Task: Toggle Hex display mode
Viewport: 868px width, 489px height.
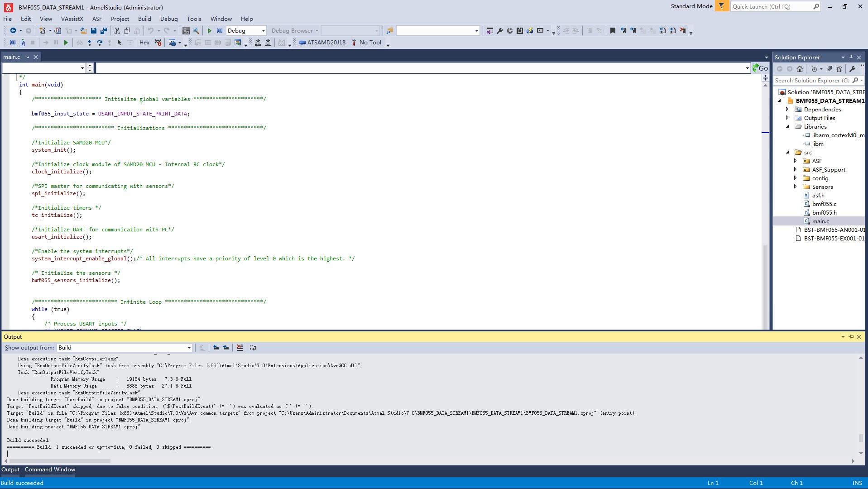Action: [x=144, y=43]
